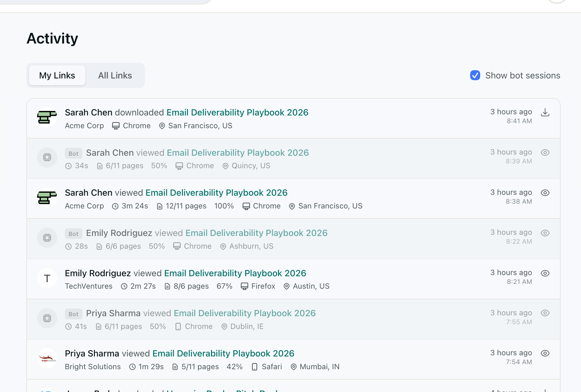Switch to the All Links tab
This screenshot has width=581, height=392.
point(115,75)
